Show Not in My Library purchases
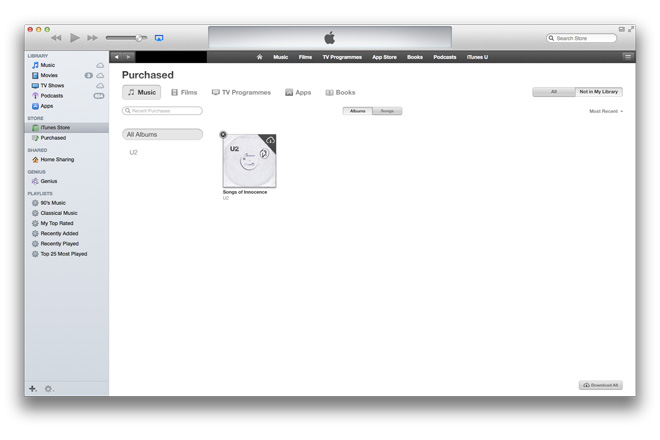Image resolution: width=660 pixels, height=440 pixels. click(599, 92)
